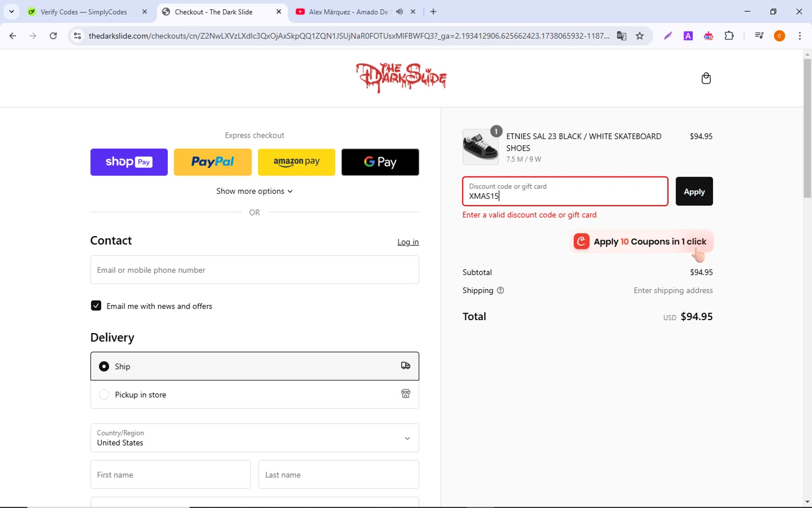Click the Etnies shoe product thumbnail
Image resolution: width=812 pixels, height=508 pixels.
(x=481, y=147)
